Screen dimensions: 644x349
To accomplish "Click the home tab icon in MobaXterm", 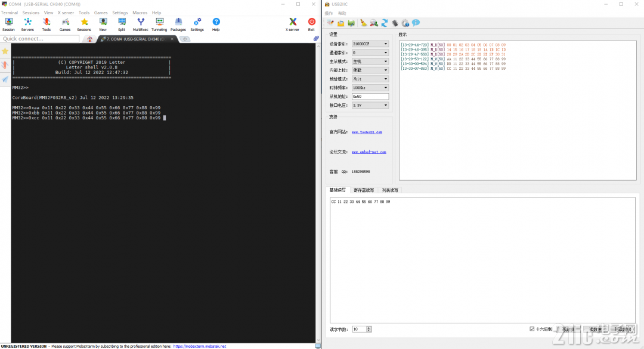I will 89,39.
